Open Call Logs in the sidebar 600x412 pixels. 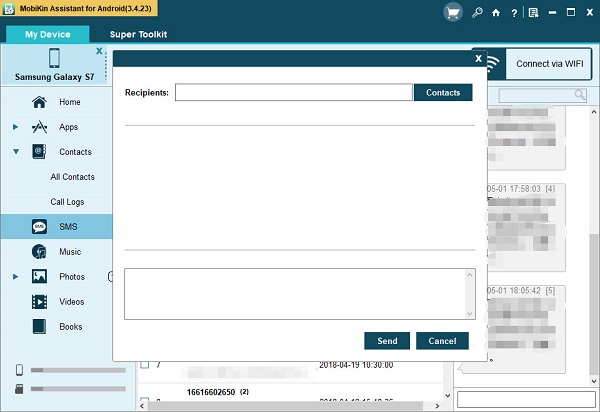click(x=67, y=202)
